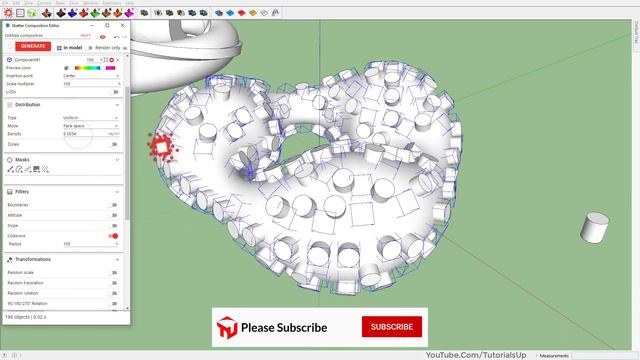Screen dimensions: 640x360
Task: Enable 90/180/270 Rotation toggle
Action: pyautogui.click(x=114, y=304)
